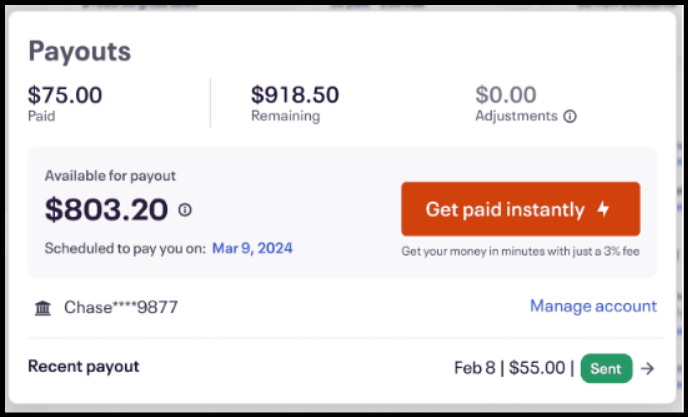Click the Available for payout label
This screenshot has width=688, height=417.
coord(110,176)
